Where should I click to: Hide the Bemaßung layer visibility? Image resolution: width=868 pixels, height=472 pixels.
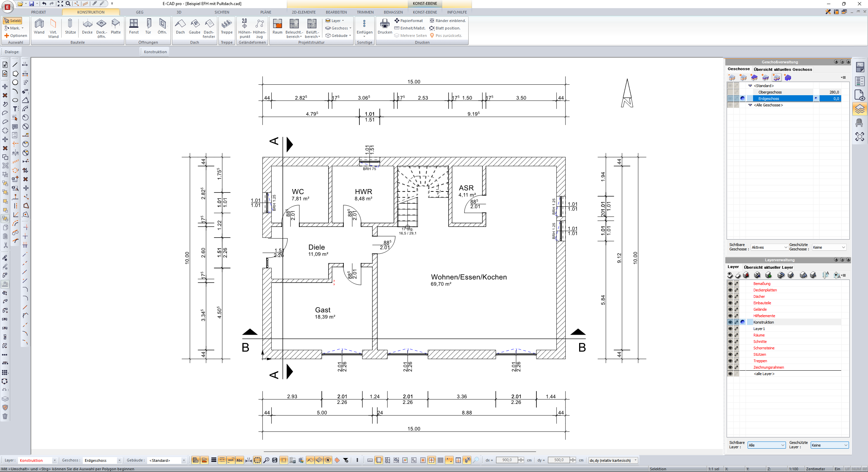point(730,284)
